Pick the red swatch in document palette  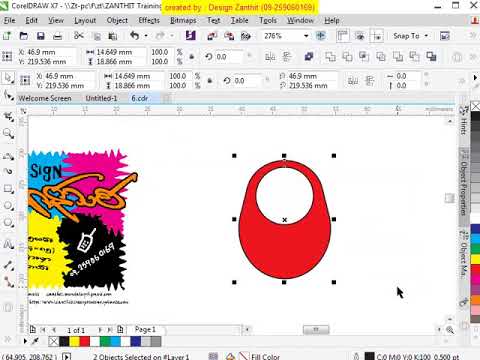tap(85, 341)
